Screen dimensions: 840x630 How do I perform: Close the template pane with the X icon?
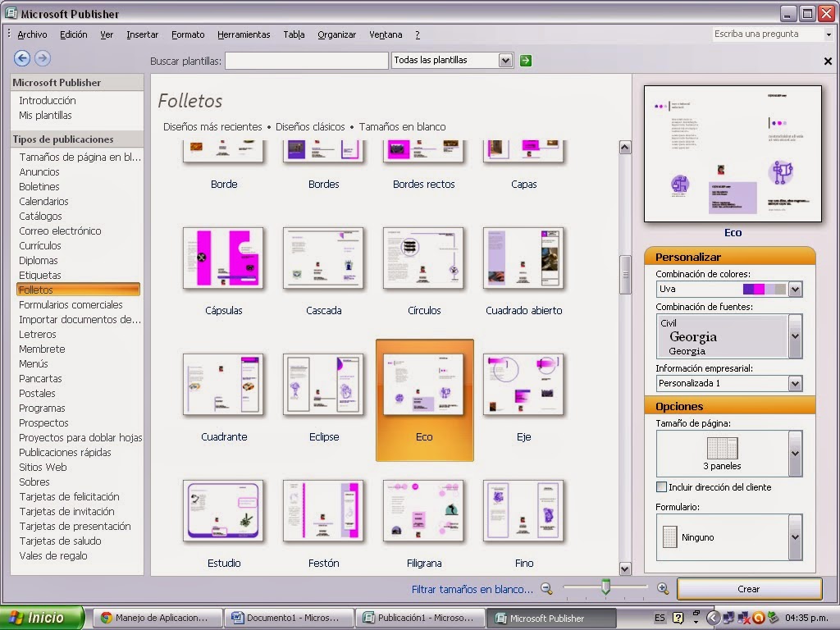(828, 61)
